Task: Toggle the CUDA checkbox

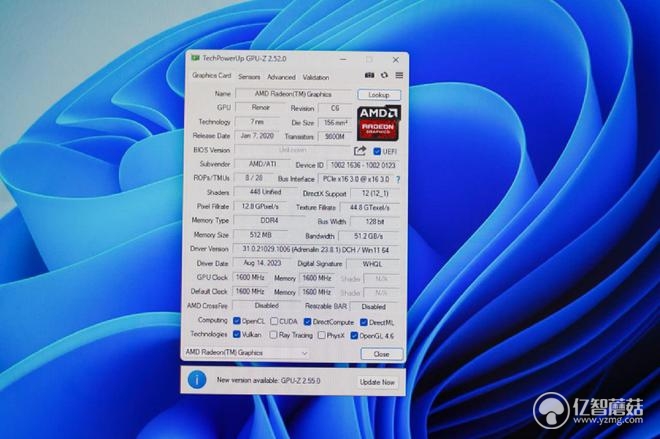Action: pyautogui.click(x=274, y=321)
